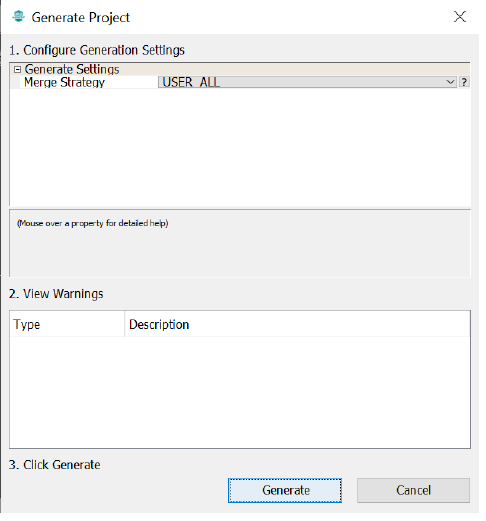Click the mouse-over help text panel

(240, 243)
